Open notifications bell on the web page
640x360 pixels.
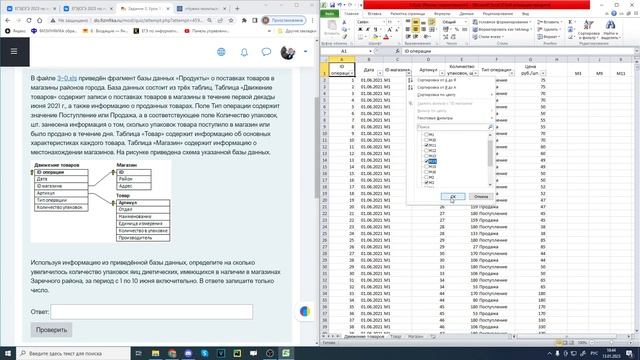click(x=244, y=52)
